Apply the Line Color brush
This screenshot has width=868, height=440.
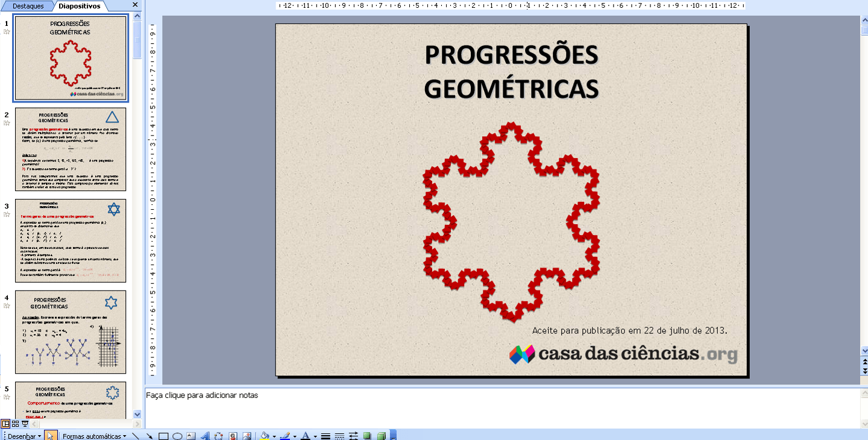point(285,436)
